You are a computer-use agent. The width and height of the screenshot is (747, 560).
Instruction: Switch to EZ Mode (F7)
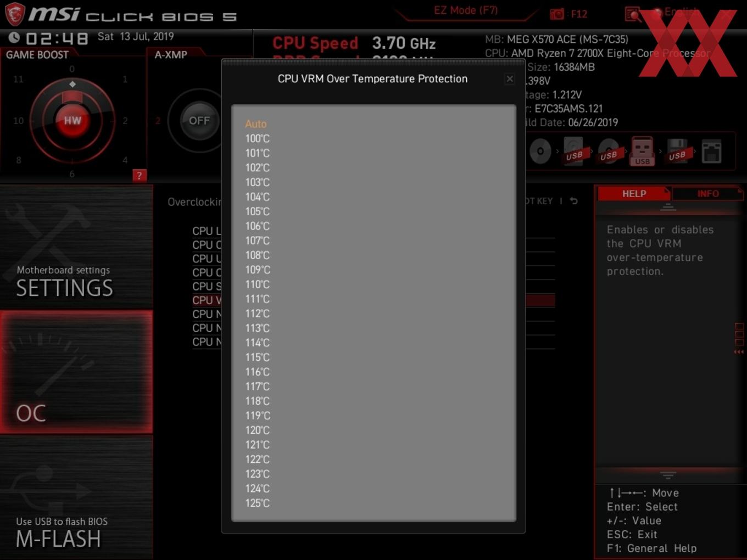(x=466, y=10)
